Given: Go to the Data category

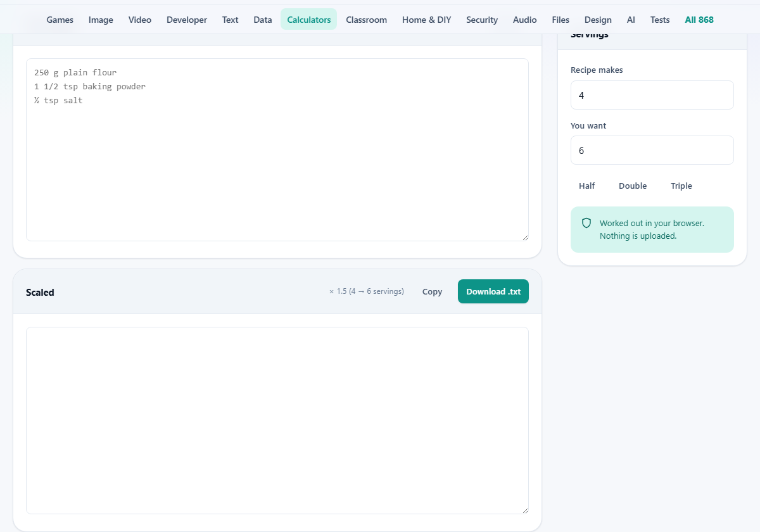Looking at the screenshot, I should click(x=263, y=20).
